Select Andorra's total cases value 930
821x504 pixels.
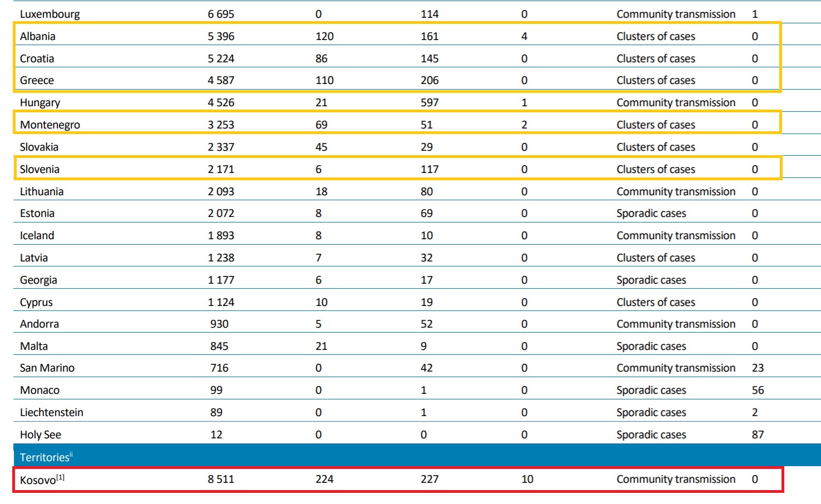[x=219, y=324]
